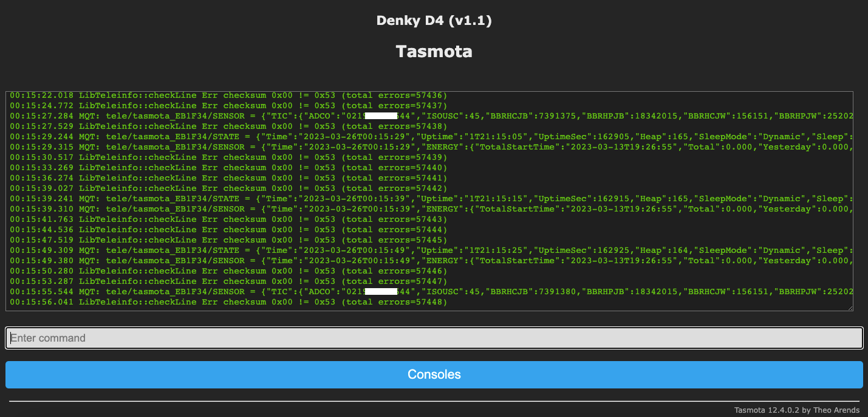Screen dimensions: 868x417
Task: Select log line with total errors=57437
Action: (x=228, y=106)
